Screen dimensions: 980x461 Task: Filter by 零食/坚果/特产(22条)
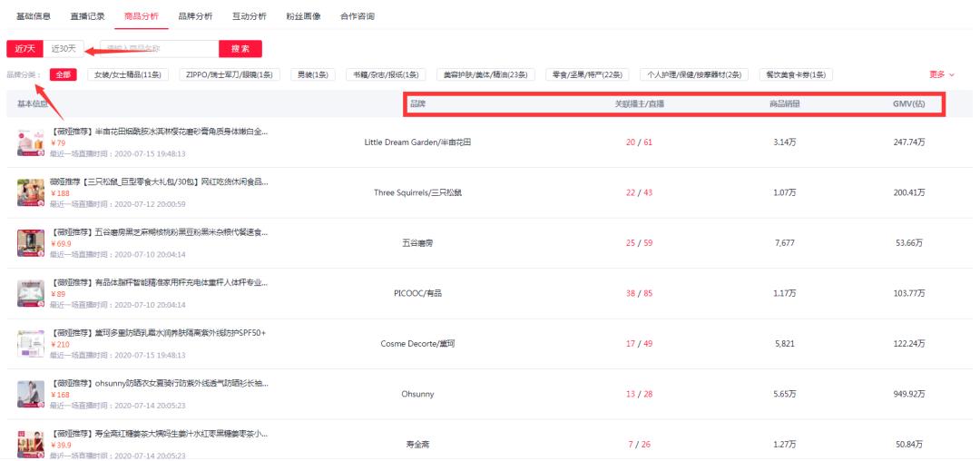(587, 74)
